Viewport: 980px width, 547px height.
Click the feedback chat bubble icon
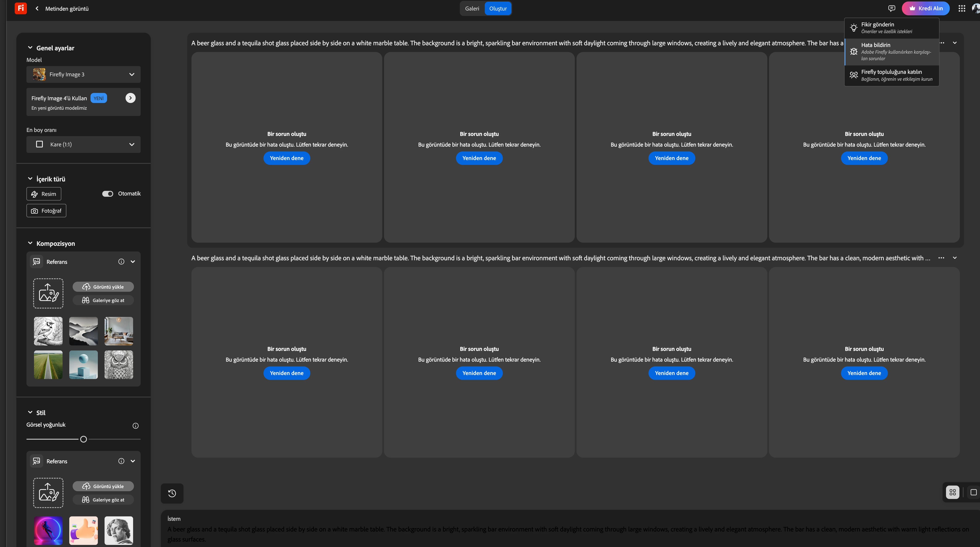[x=891, y=8]
